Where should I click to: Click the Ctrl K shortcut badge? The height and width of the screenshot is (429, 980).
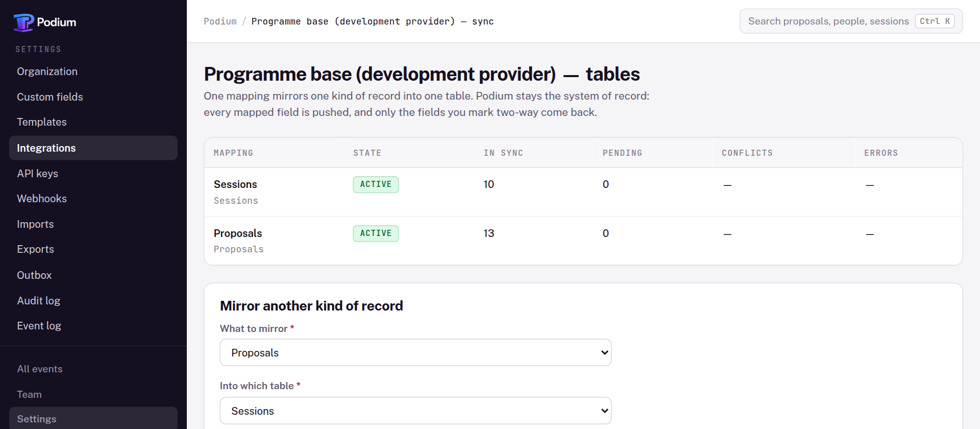pos(935,21)
